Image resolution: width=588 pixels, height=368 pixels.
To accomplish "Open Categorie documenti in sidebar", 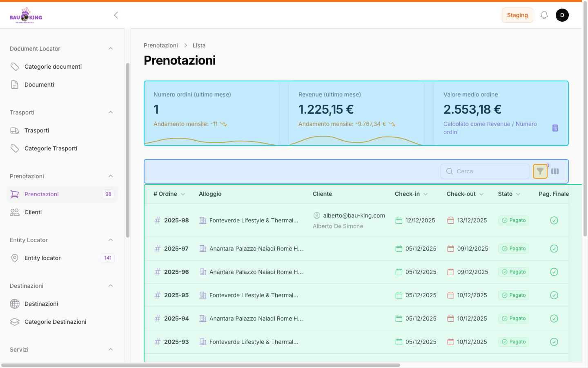I will point(62,67).
